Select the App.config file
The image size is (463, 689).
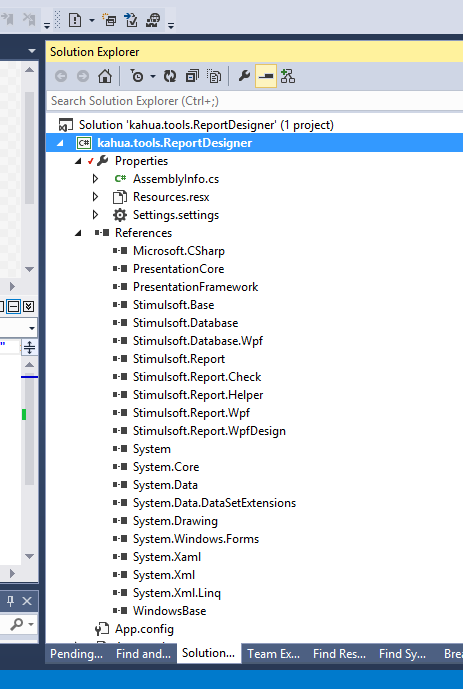[144, 629]
